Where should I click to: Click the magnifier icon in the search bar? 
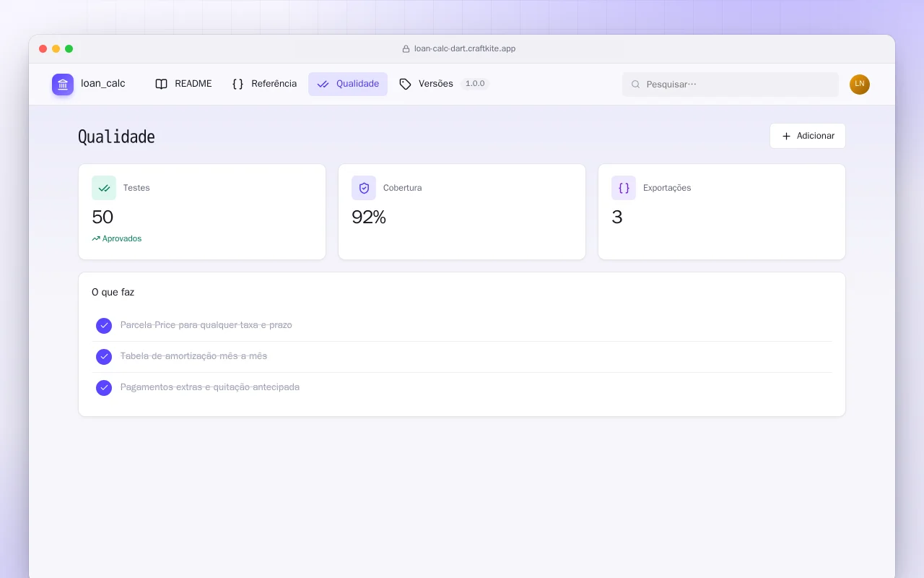636,85
